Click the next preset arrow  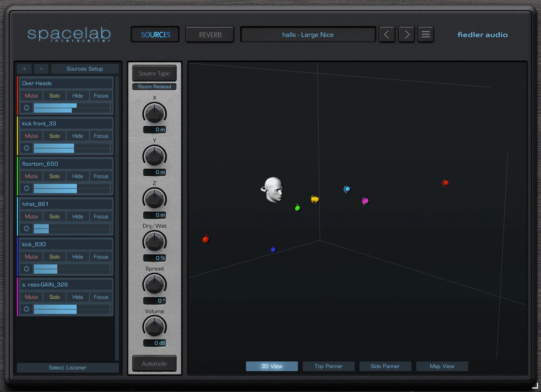pos(406,34)
